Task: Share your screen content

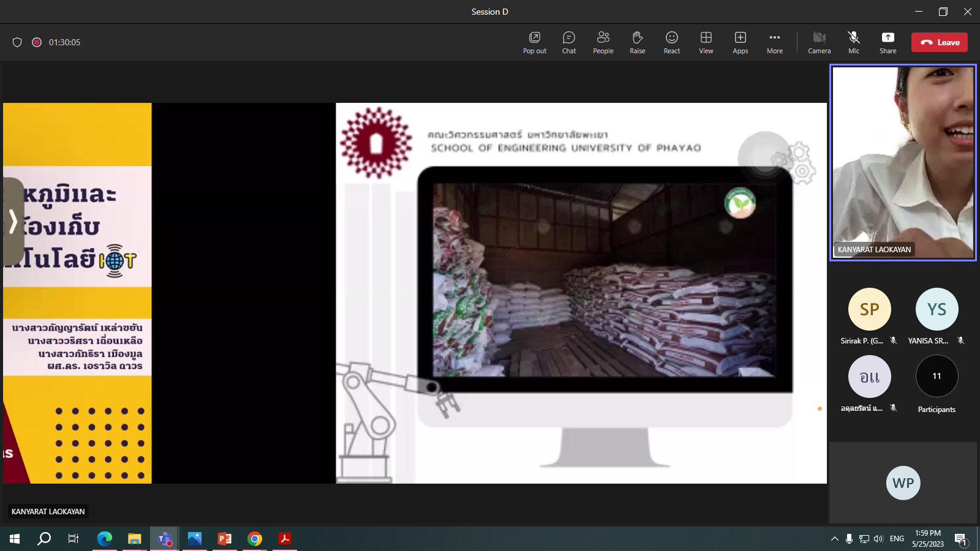Action: [x=888, y=42]
